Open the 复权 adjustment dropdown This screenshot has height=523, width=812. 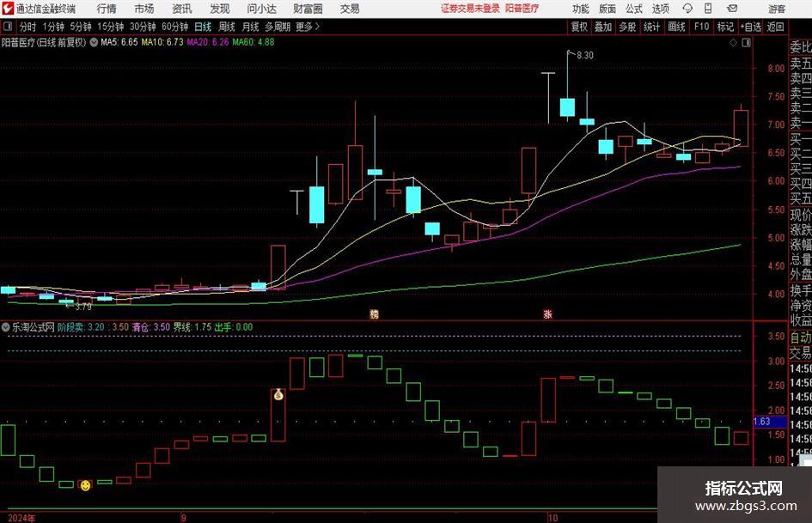(x=579, y=27)
